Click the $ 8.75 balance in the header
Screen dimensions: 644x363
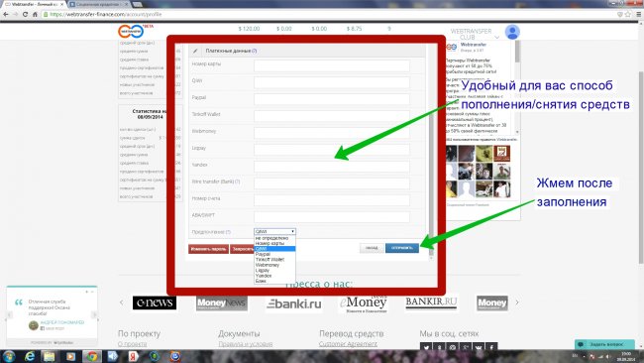[x=354, y=29]
